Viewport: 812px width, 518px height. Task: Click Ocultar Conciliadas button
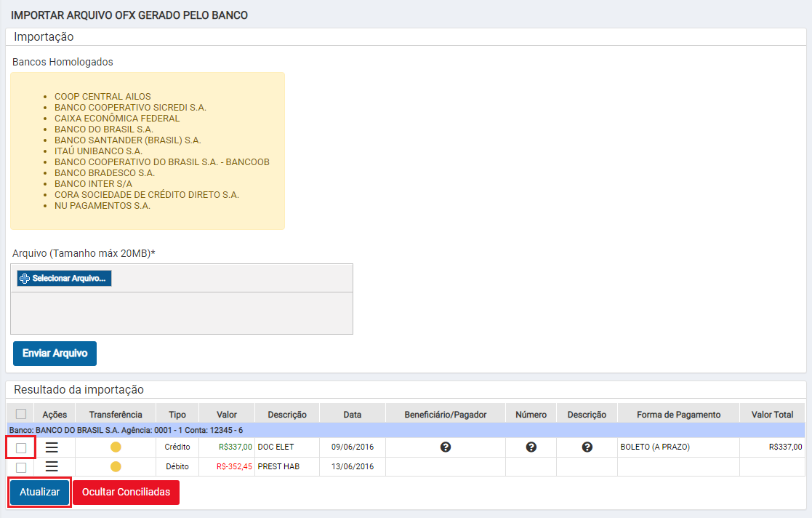(x=126, y=492)
